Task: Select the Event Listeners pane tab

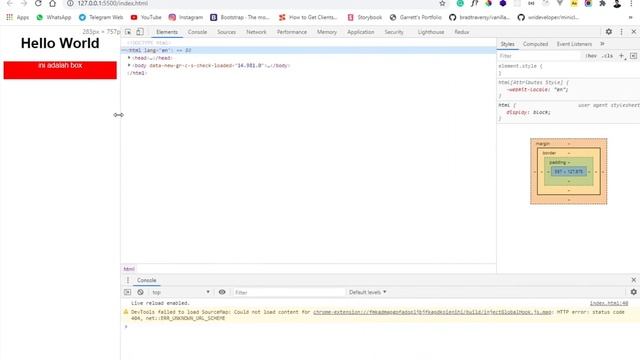Action: click(x=574, y=44)
